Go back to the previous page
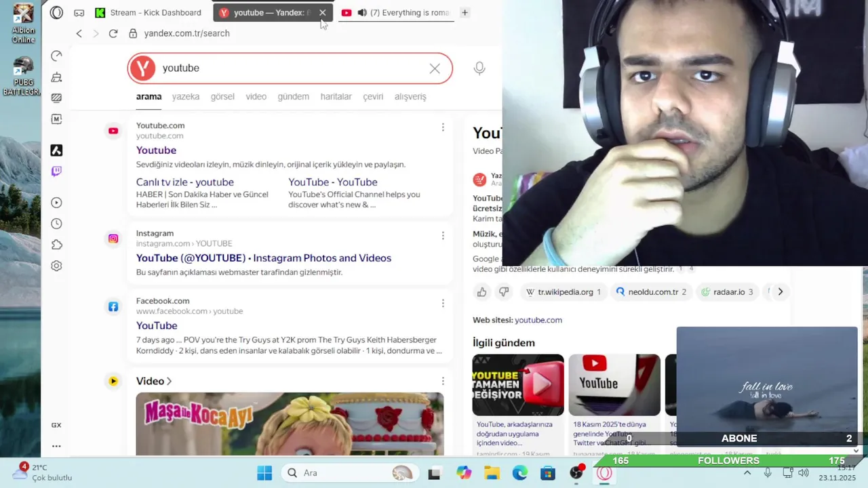Screen dimensions: 868x488 click(79, 33)
